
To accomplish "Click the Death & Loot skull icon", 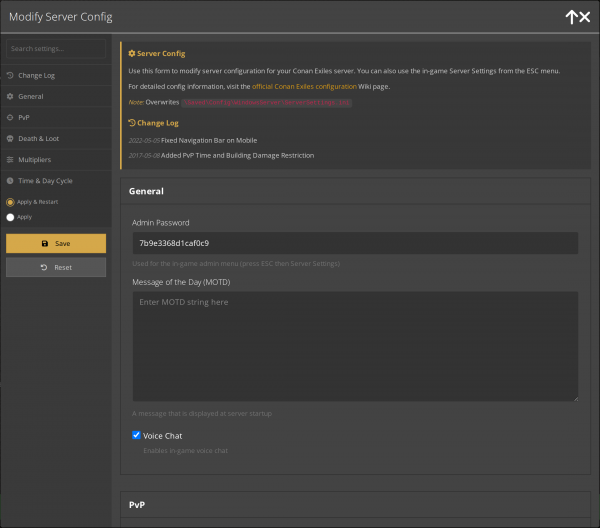I will coord(10,139).
